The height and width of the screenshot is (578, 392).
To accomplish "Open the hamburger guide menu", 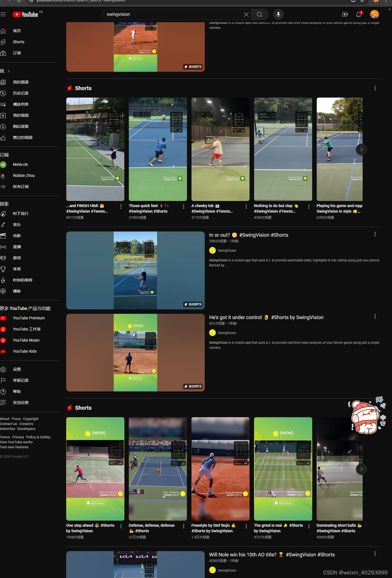I will pos(3,14).
